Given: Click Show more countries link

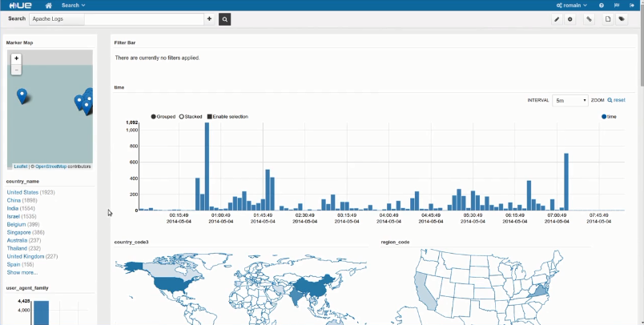Looking at the screenshot, I should click(22, 272).
